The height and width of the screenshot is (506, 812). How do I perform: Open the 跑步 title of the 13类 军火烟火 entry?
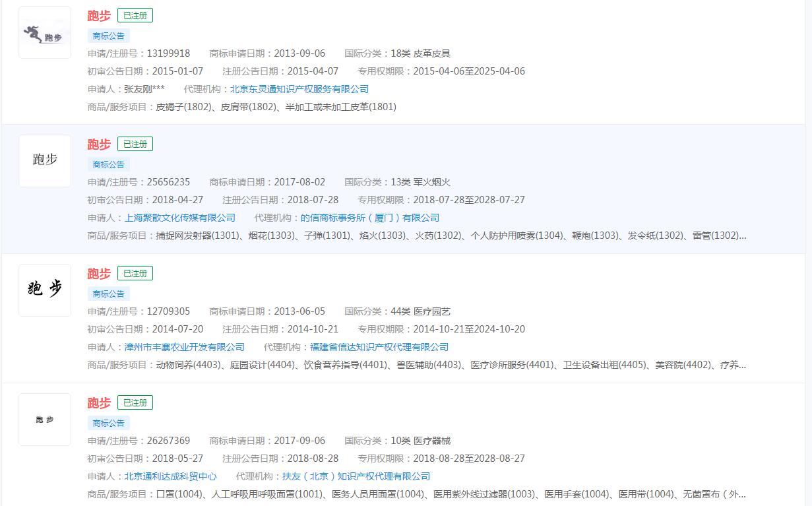click(99, 144)
